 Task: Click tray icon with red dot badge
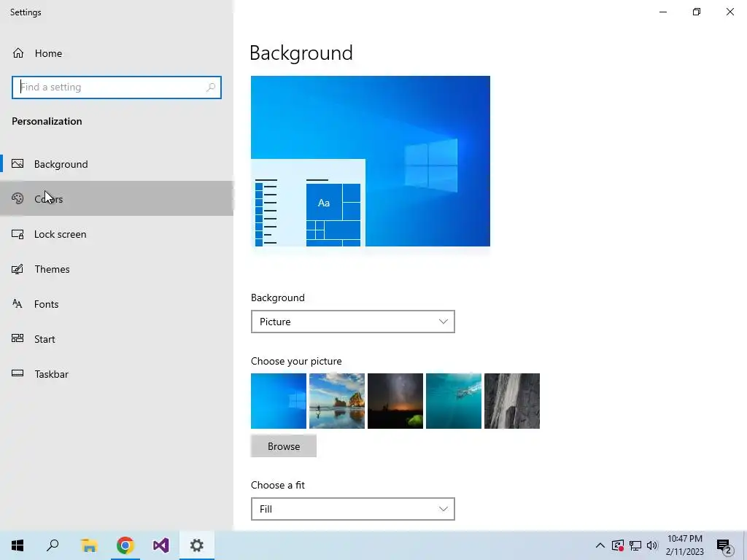pyautogui.click(x=618, y=545)
